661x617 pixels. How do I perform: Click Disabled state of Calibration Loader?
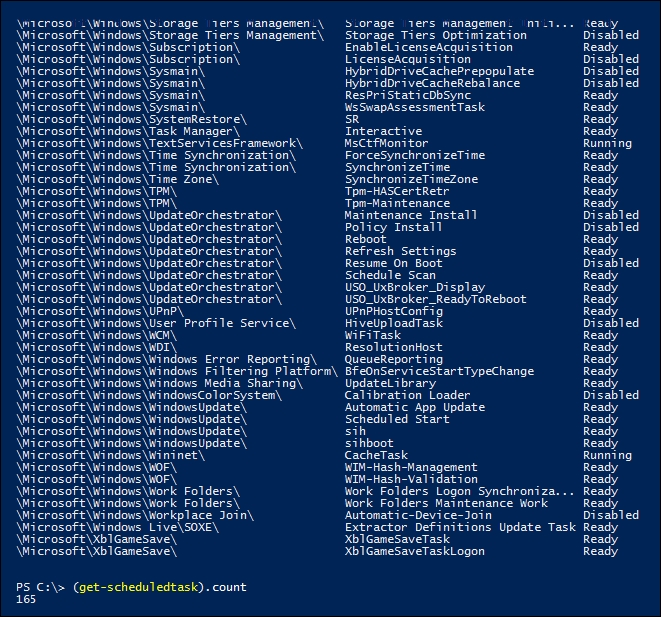click(x=611, y=395)
